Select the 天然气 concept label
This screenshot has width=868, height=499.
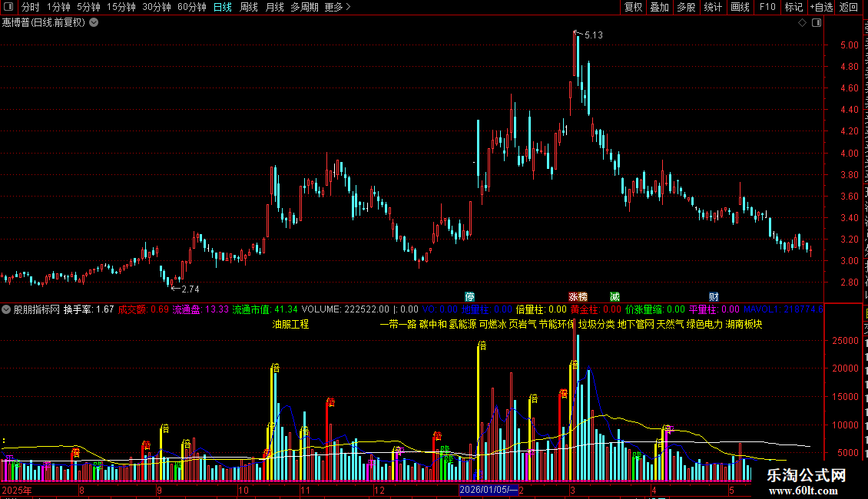[x=670, y=324]
